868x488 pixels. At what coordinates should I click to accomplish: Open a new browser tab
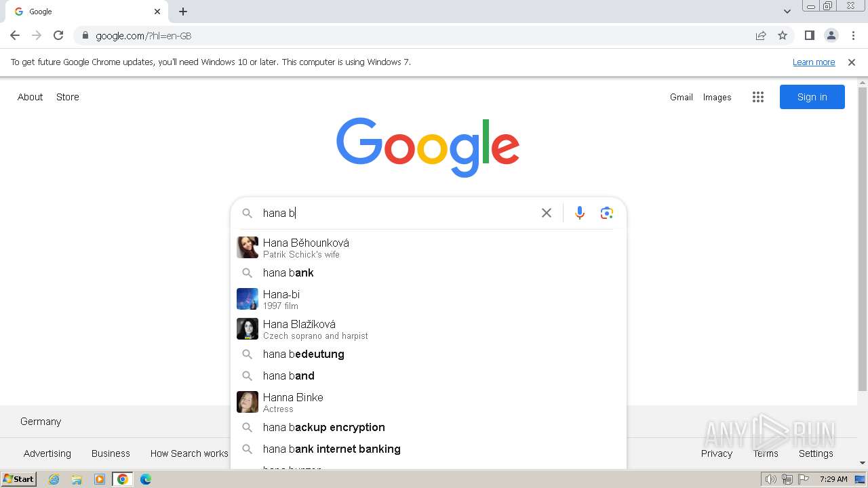tap(183, 12)
